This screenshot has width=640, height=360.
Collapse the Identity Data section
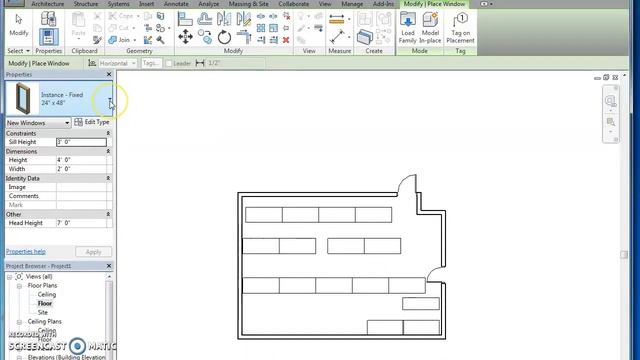coord(108,178)
